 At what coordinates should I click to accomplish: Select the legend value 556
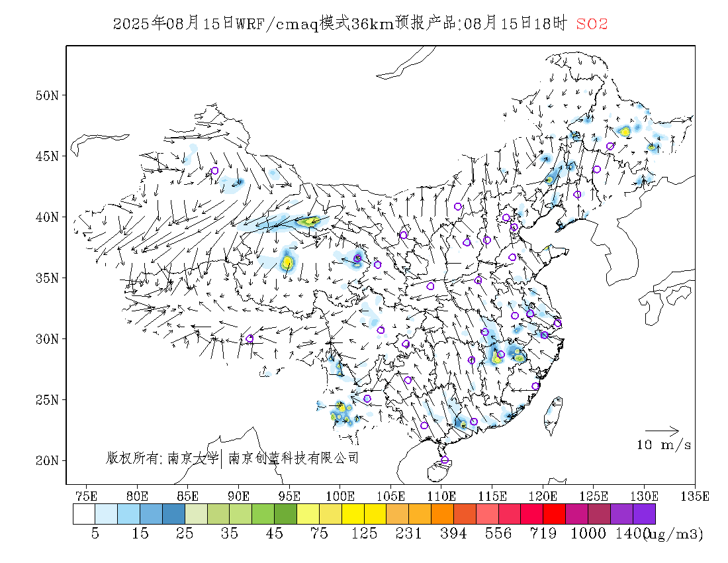pos(498,533)
